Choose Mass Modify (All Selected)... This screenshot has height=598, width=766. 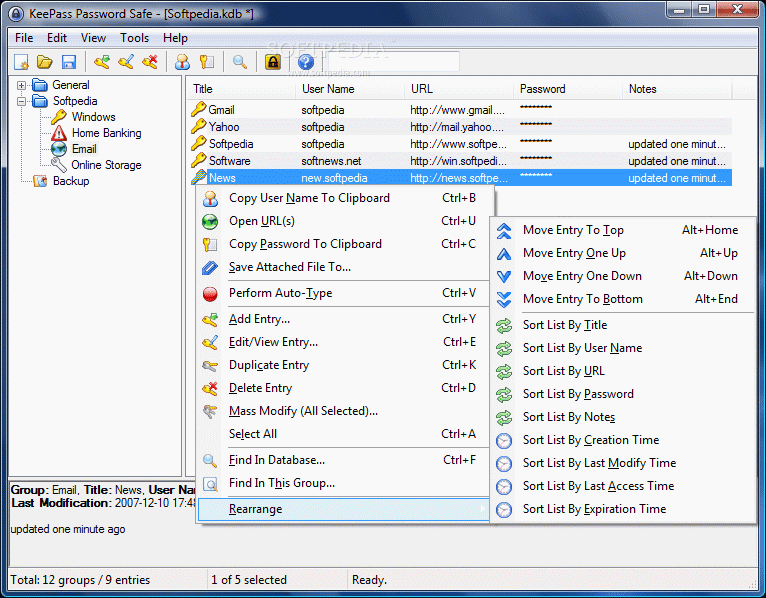point(344,411)
